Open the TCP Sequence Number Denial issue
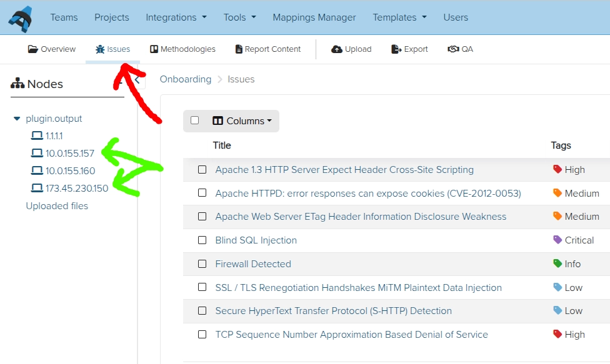Image resolution: width=610 pixels, height=364 pixels. pos(352,335)
